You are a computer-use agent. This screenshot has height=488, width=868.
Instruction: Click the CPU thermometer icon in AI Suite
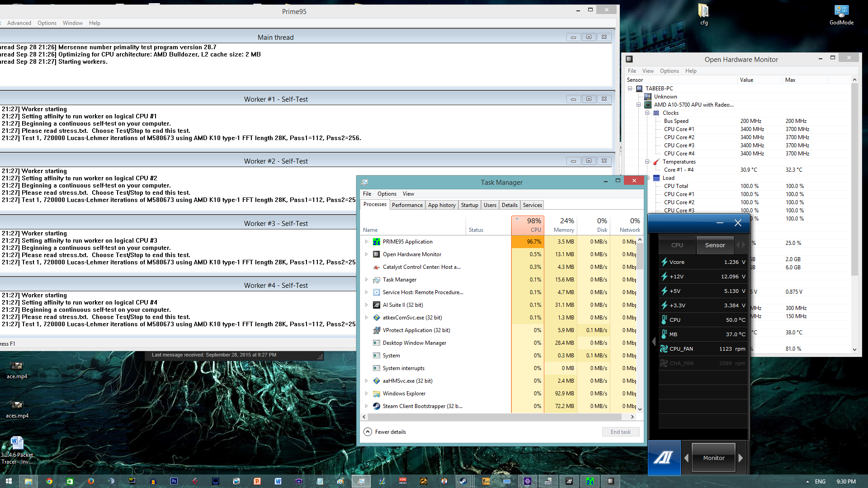(x=664, y=320)
